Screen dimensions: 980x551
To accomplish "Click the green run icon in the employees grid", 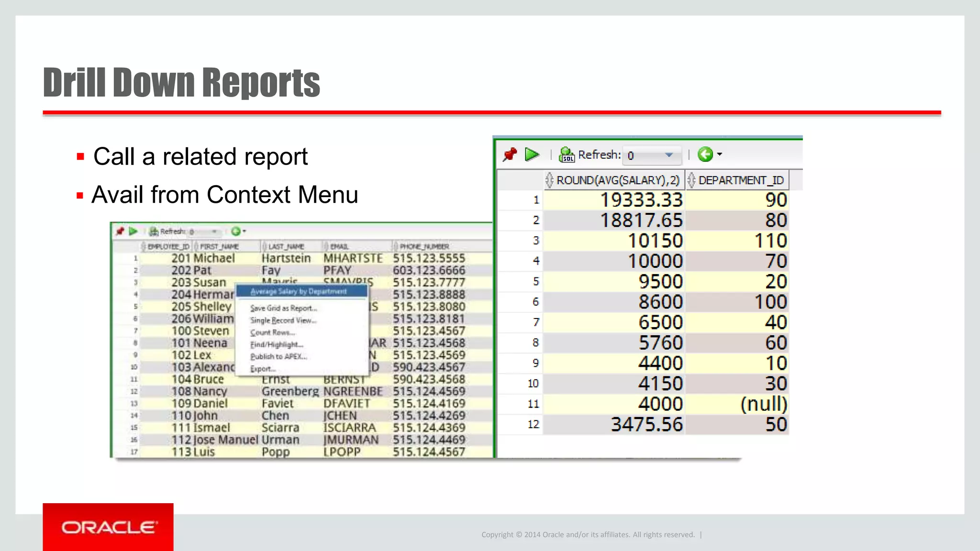I will point(134,231).
